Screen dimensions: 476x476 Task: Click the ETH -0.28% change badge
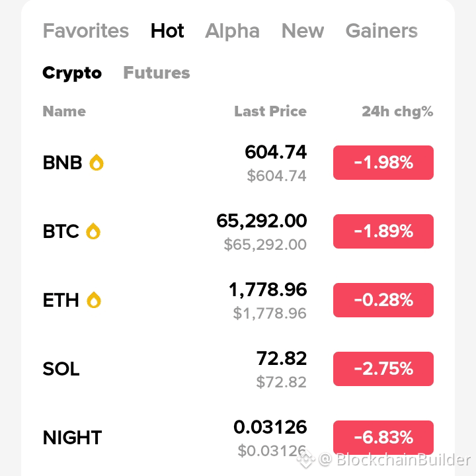tap(383, 300)
